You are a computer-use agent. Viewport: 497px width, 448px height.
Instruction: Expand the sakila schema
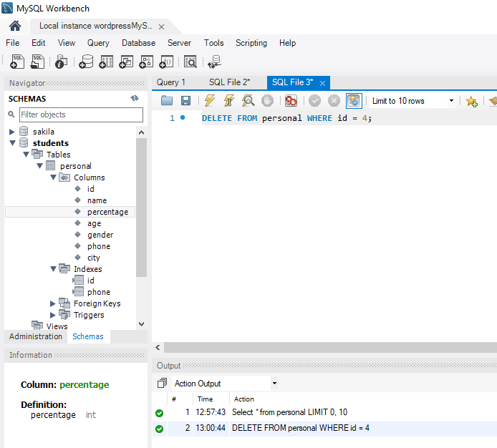12,132
